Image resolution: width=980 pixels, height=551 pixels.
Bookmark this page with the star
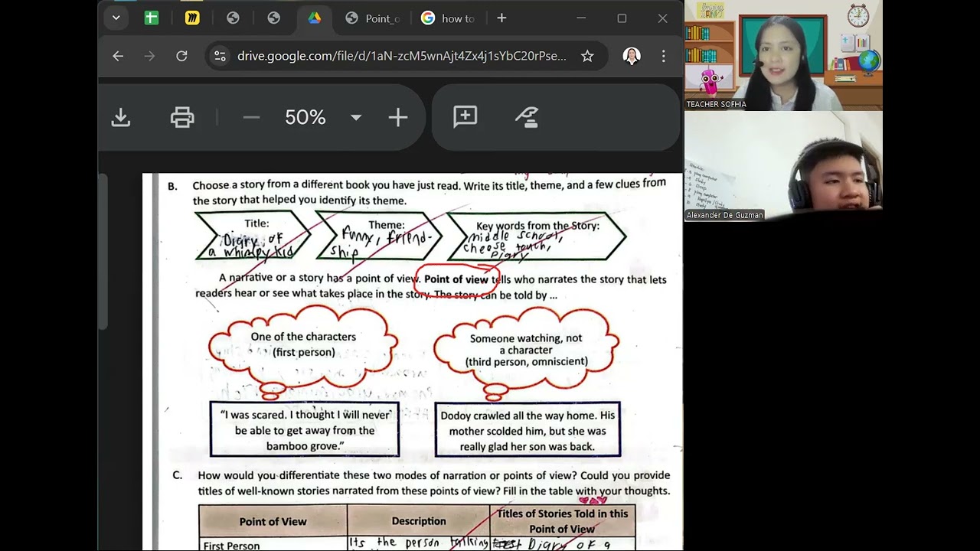coord(587,56)
